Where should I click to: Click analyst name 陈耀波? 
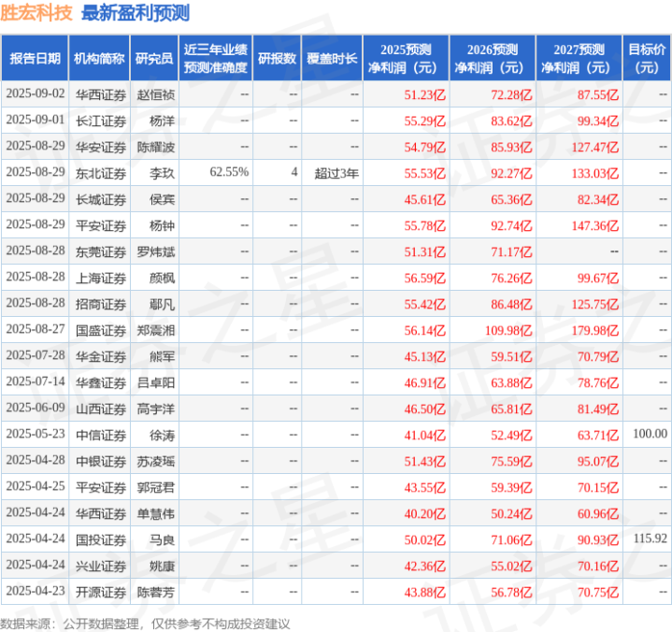click(x=155, y=148)
